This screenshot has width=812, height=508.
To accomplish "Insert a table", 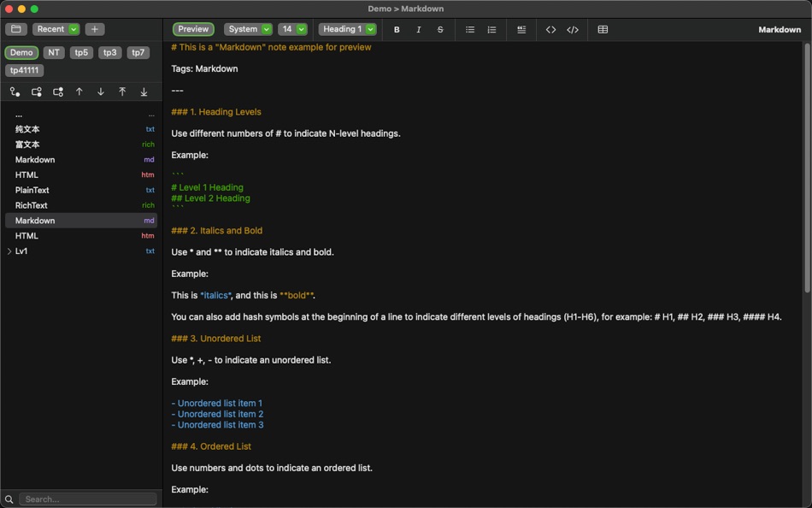I will pos(603,30).
